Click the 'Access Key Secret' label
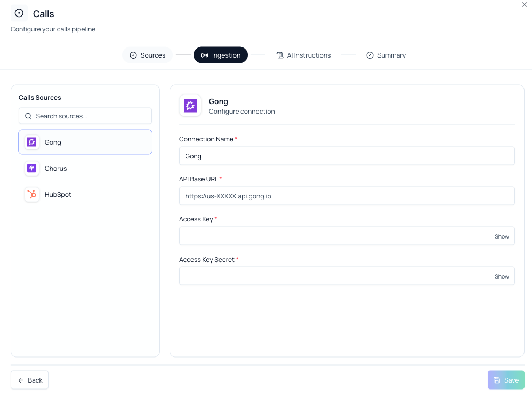The image size is (532, 397). click(x=207, y=259)
